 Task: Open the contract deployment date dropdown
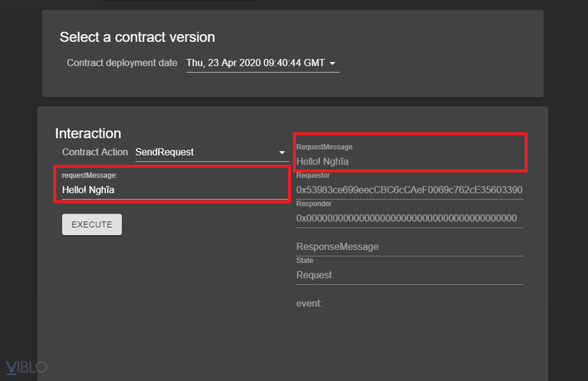[x=255, y=63]
